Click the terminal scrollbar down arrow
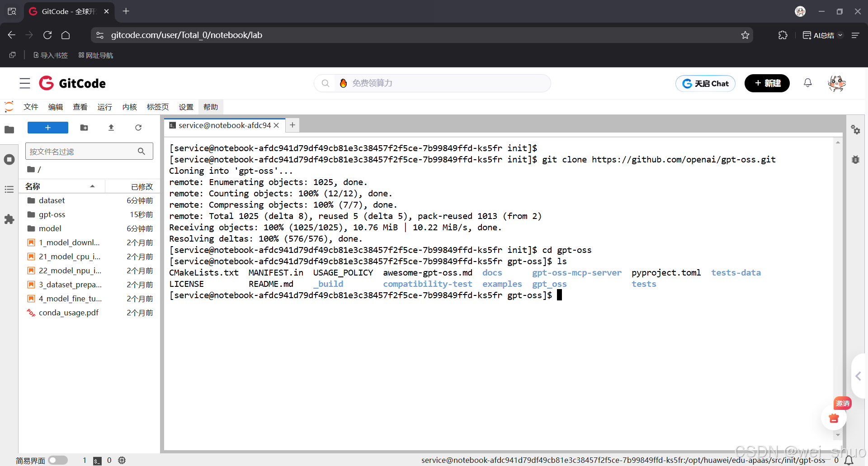The width and height of the screenshot is (868, 466). point(838,435)
